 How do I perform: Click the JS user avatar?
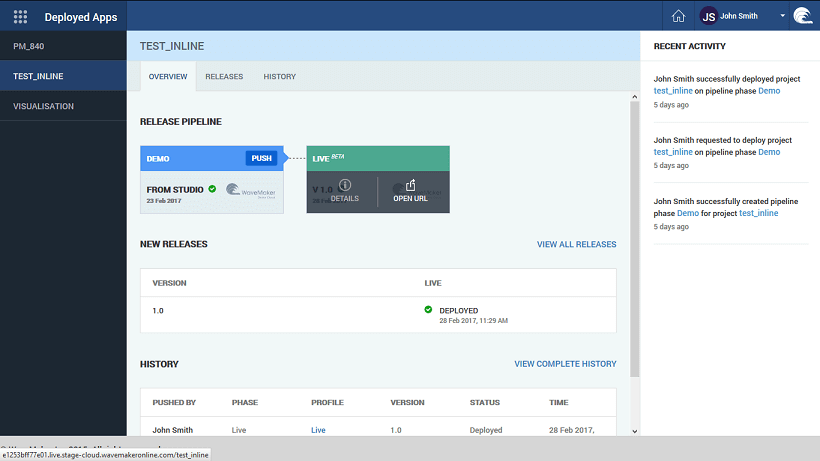coord(709,16)
